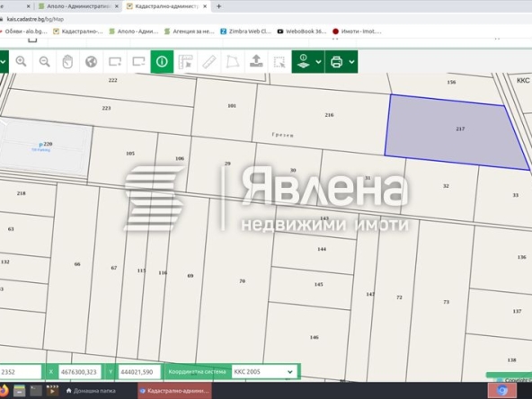Select parcel 73 on the map
This screenshot has height=399, width=532.
pos(441,301)
